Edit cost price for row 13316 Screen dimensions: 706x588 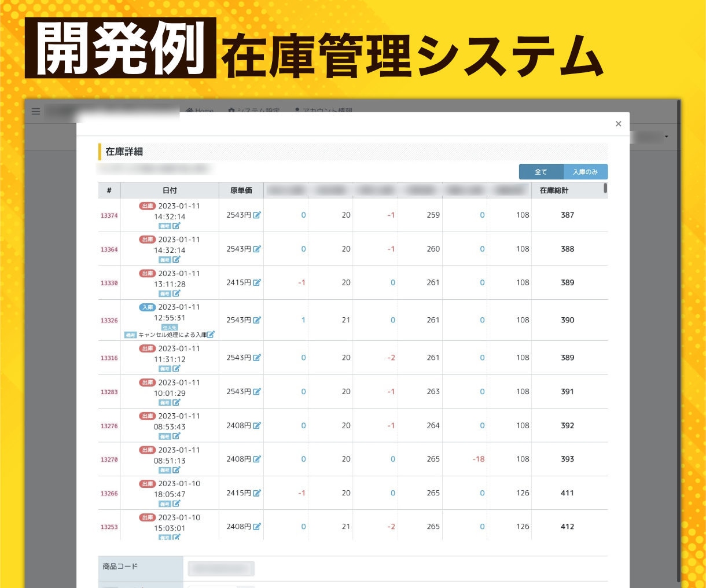coord(257,358)
